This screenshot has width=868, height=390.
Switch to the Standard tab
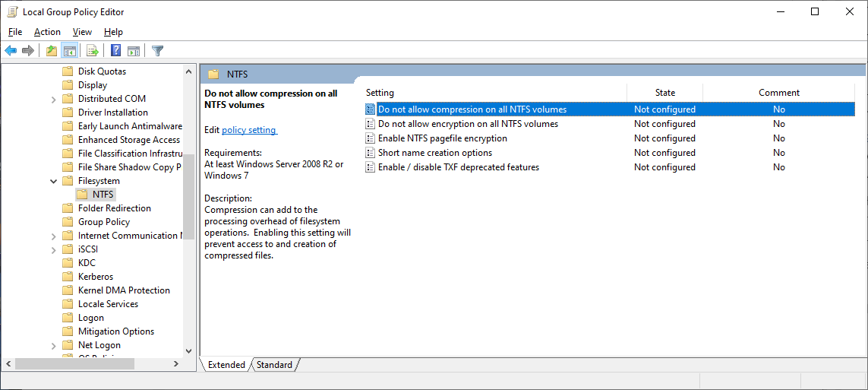pyautogui.click(x=274, y=364)
